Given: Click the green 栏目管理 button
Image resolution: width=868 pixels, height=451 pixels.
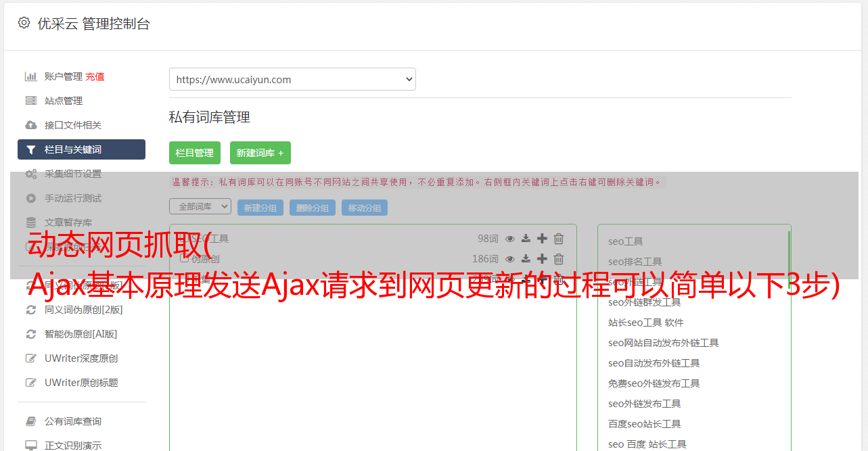Looking at the screenshot, I should coord(195,153).
